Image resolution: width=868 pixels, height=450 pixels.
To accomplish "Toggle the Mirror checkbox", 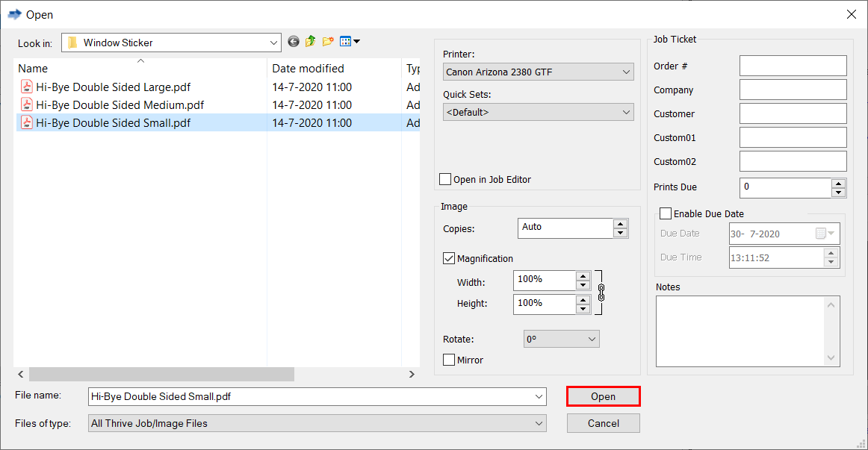I will pos(449,360).
